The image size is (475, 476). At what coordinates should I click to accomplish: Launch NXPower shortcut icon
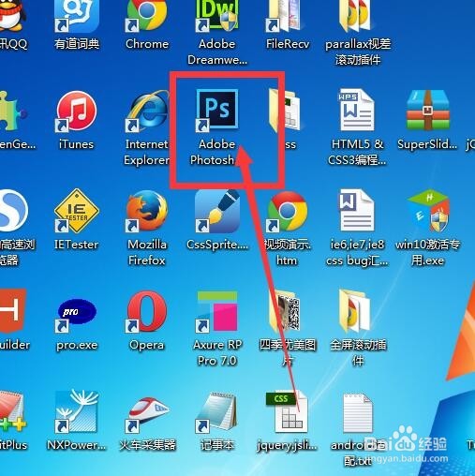click(x=77, y=411)
